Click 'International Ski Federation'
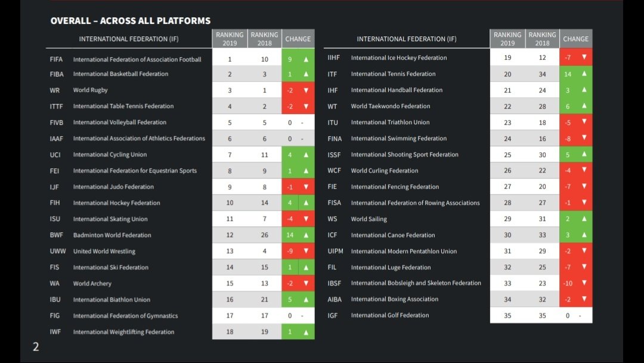644x363 pixels. (x=111, y=267)
